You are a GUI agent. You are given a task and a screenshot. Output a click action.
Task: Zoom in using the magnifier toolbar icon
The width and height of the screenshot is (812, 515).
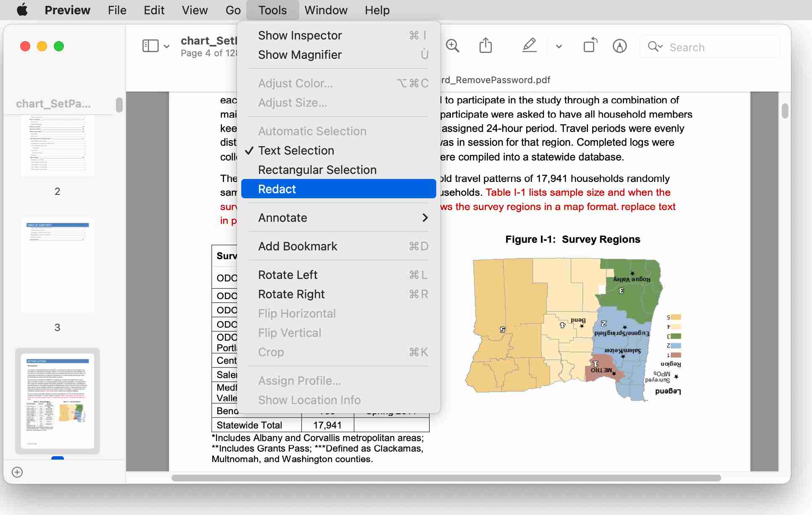(453, 45)
